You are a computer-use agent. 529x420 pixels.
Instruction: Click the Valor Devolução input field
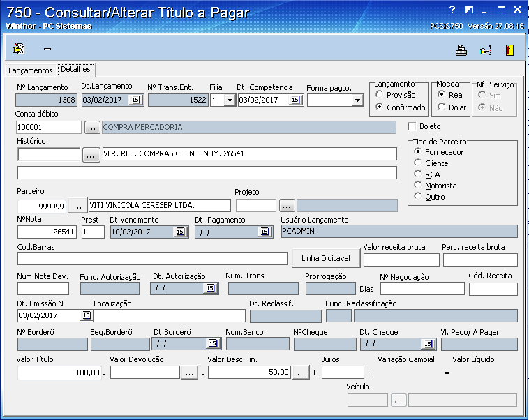pos(145,373)
